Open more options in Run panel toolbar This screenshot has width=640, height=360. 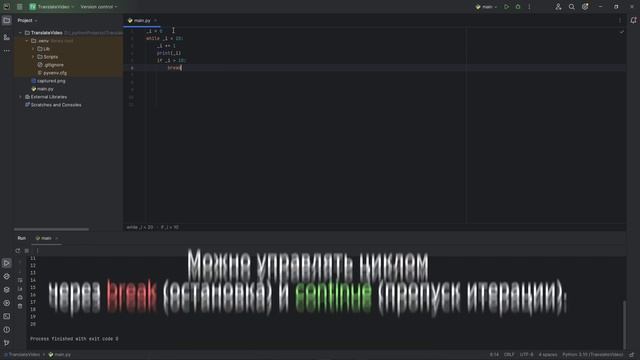tap(37, 251)
